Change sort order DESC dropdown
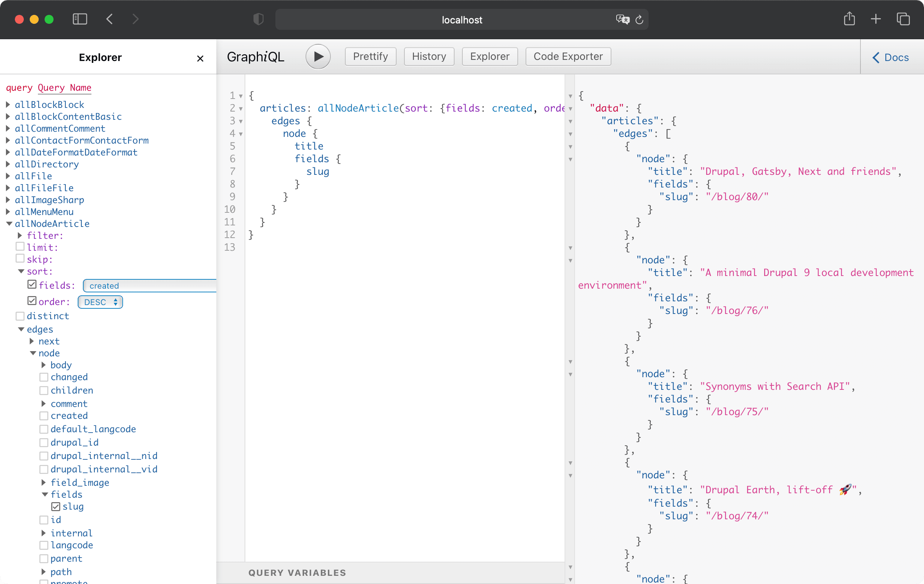 (x=100, y=301)
